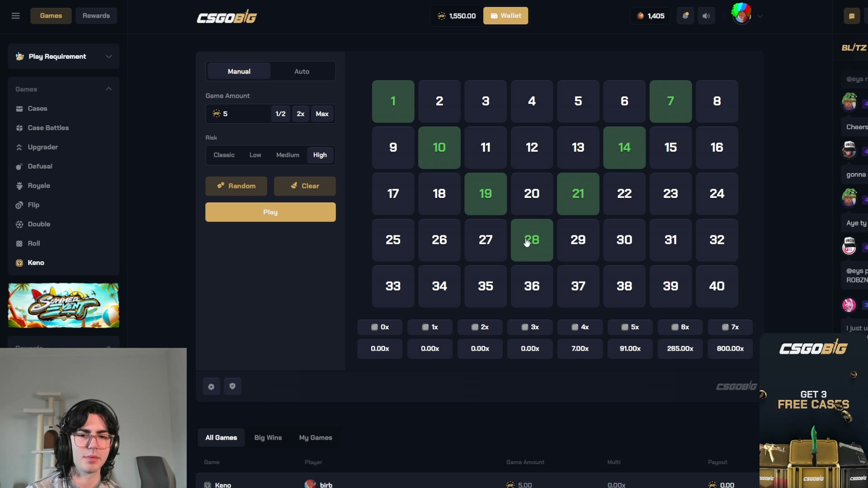Screen dimensions: 868x488
Task: Open the notifications bell icon
Action: pos(685,16)
